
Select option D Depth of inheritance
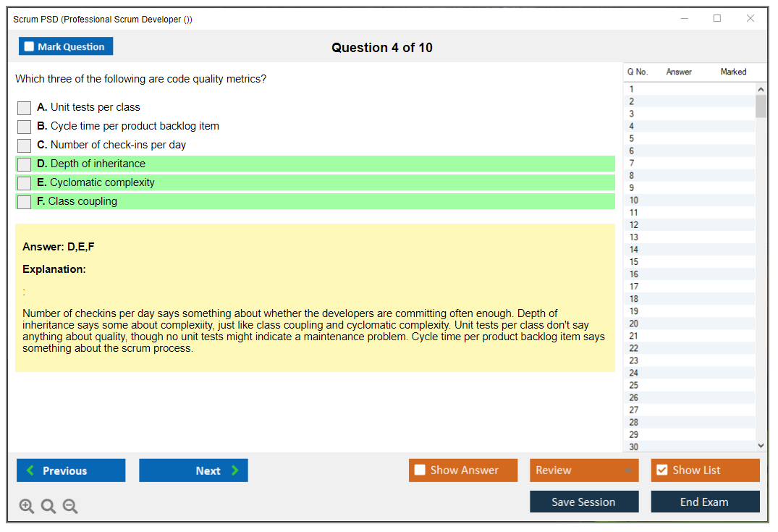tap(25, 164)
